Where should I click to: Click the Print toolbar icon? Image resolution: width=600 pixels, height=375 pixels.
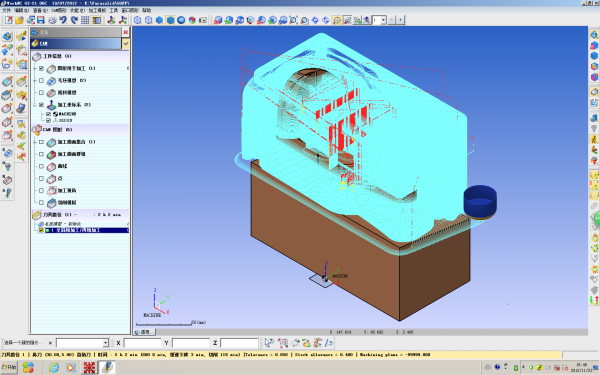(52, 20)
